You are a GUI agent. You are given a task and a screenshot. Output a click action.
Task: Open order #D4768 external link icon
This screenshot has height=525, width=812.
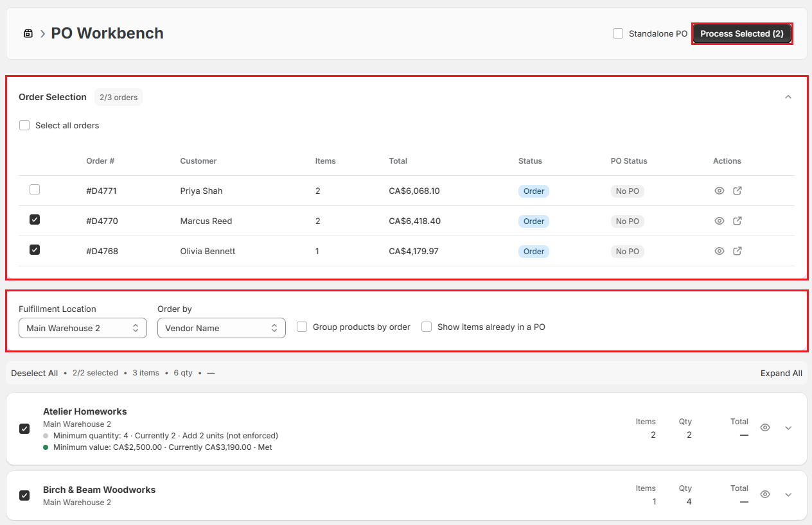click(x=737, y=251)
